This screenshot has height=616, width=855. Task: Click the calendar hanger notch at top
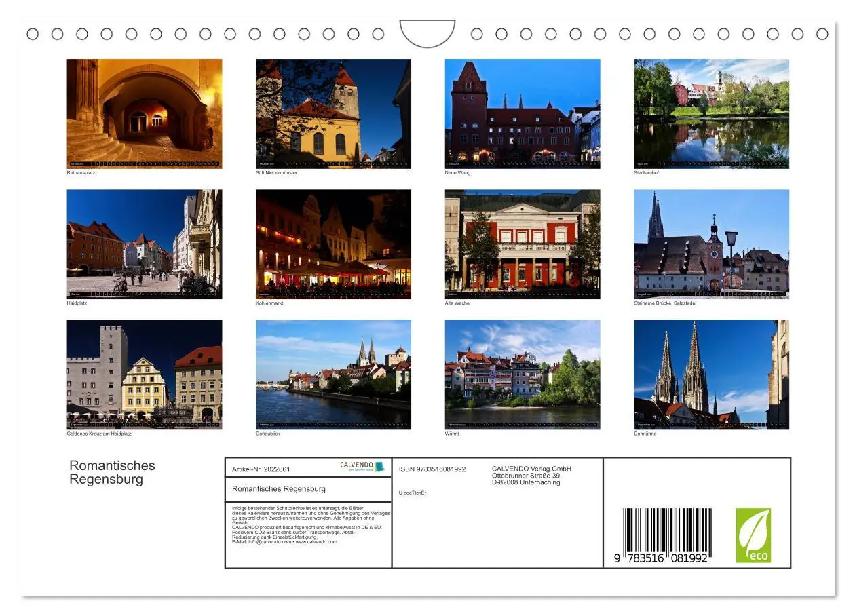coord(427,34)
